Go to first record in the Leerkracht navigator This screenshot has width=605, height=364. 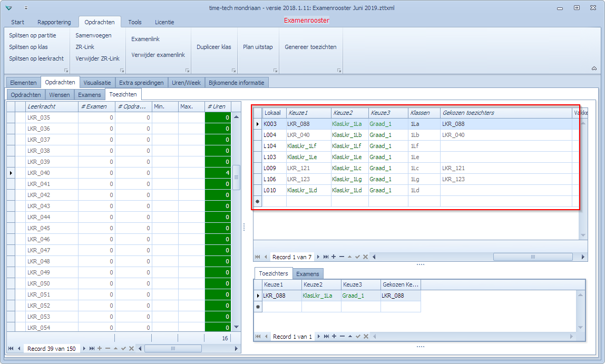[11, 349]
